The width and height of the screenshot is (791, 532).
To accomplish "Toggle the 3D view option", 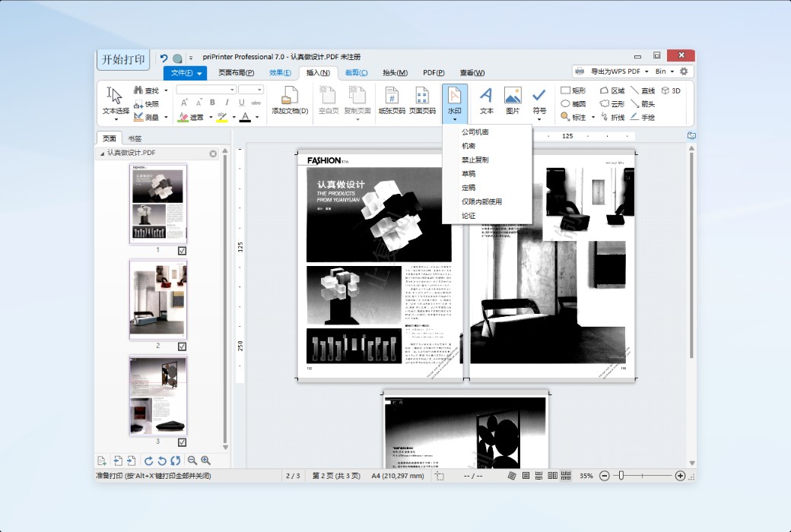I will click(x=671, y=90).
